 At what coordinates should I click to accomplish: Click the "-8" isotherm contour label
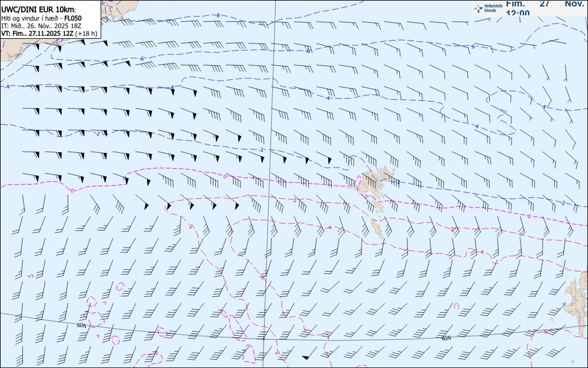218,15
